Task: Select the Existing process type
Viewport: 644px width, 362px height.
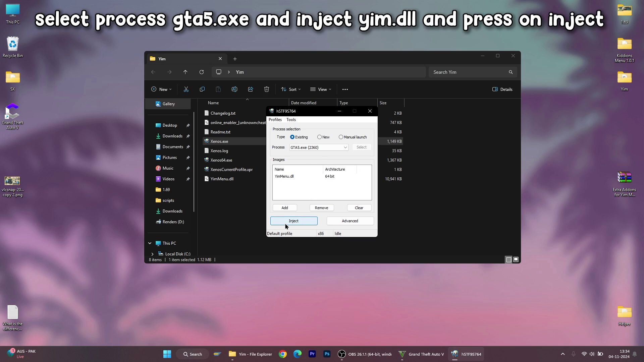Action: point(299,137)
